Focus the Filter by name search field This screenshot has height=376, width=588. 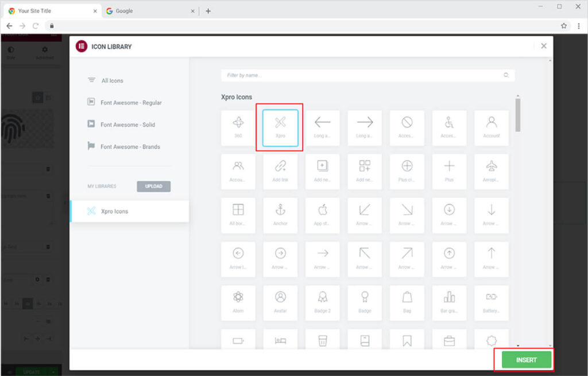click(x=362, y=75)
